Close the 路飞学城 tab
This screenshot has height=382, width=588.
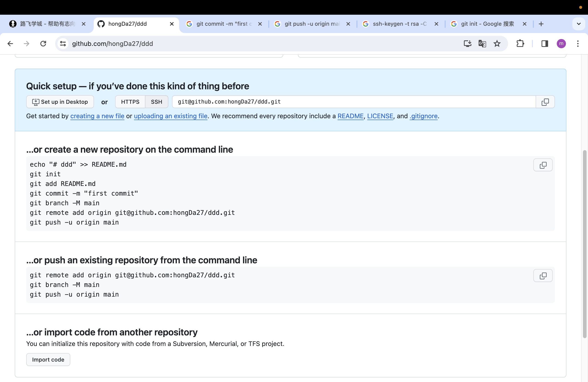84,24
